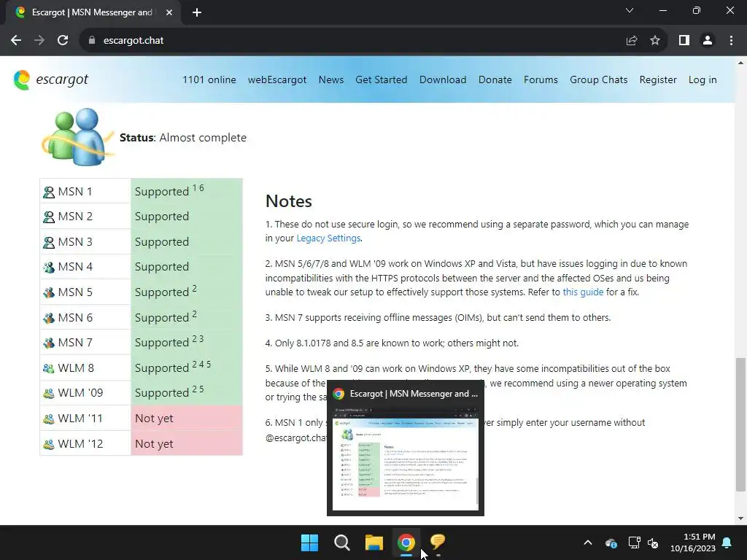Reload the escargot.chat page
Screen dimensions: 747x560
(63, 41)
